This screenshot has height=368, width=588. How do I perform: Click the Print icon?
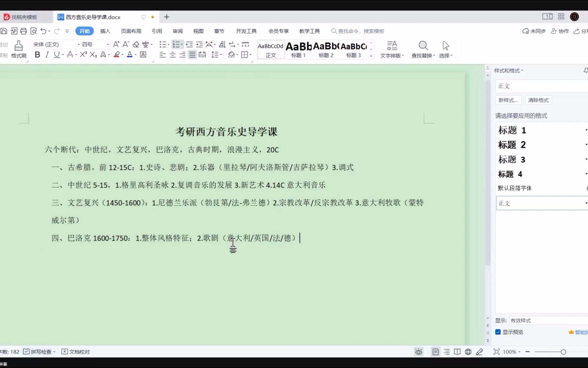point(23,31)
